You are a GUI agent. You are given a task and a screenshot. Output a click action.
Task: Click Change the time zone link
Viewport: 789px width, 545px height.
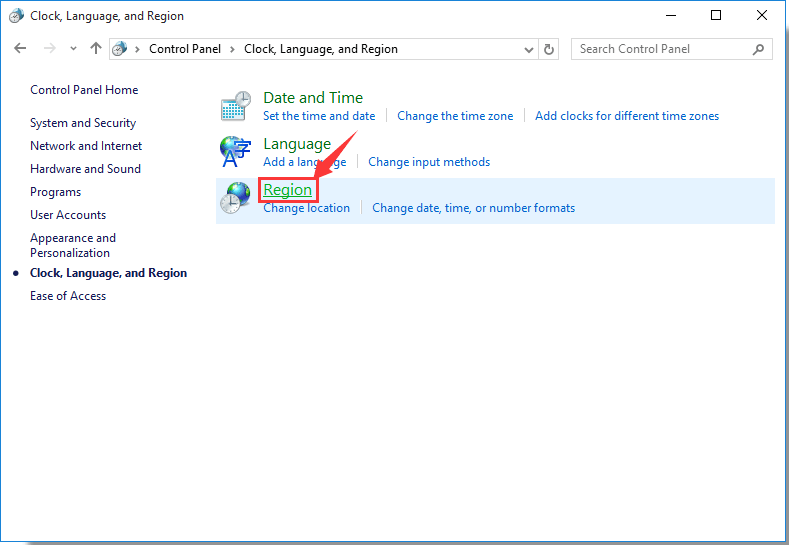[455, 116]
